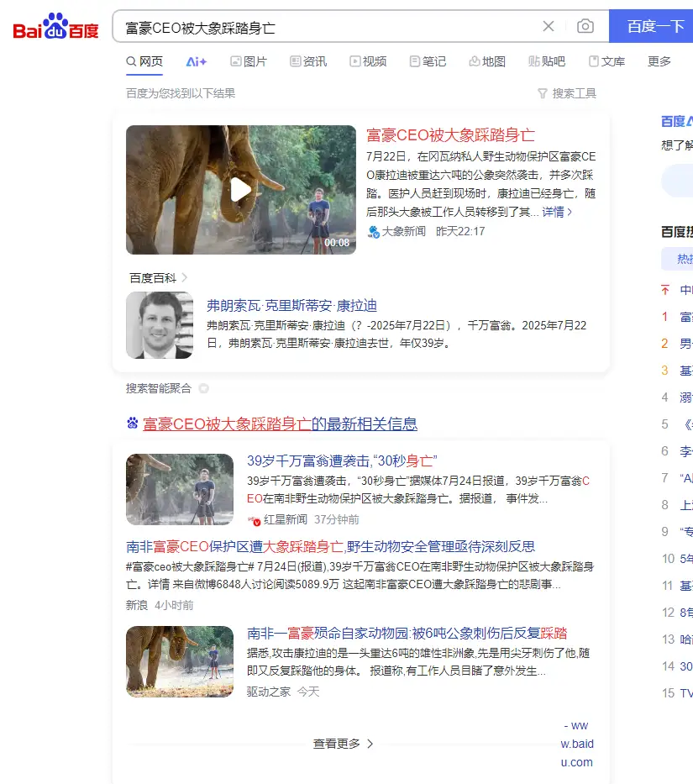693x784 pixels.
Task: Click 百度为您找到以下结果 text
Action: pos(181,93)
